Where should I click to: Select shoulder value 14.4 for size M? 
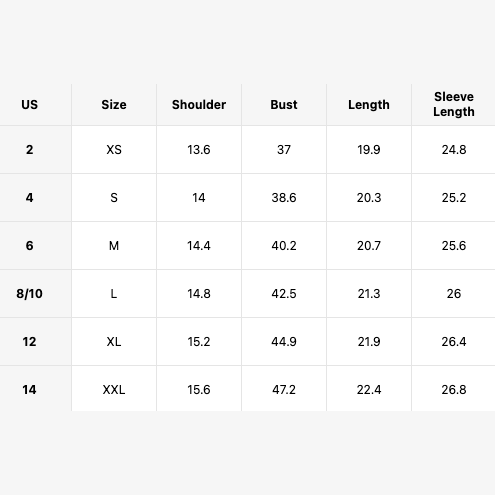[x=199, y=246]
